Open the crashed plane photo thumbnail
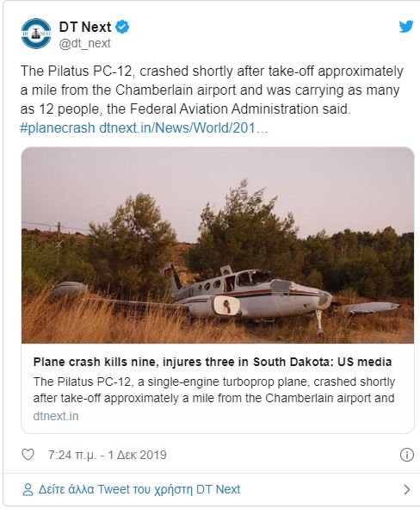The width and height of the screenshot is (420, 509). (218, 245)
